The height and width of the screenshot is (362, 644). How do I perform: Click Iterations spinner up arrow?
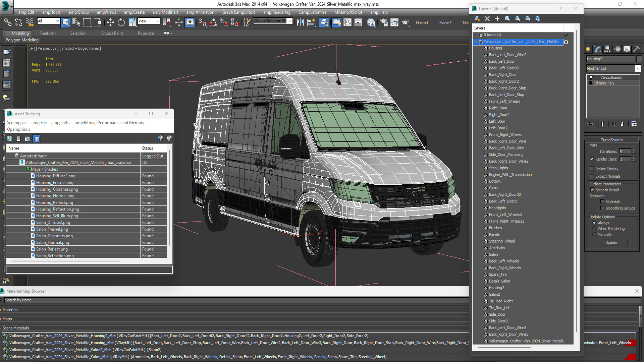tap(634, 150)
